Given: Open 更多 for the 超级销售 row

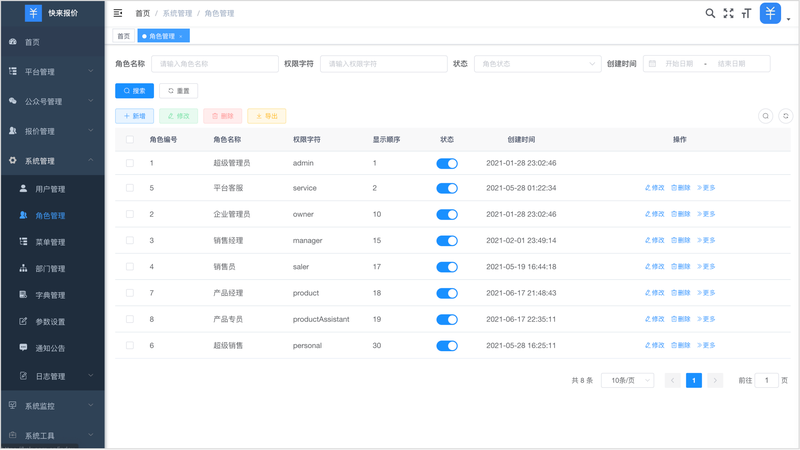Looking at the screenshot, I should (x=706, y=345).
